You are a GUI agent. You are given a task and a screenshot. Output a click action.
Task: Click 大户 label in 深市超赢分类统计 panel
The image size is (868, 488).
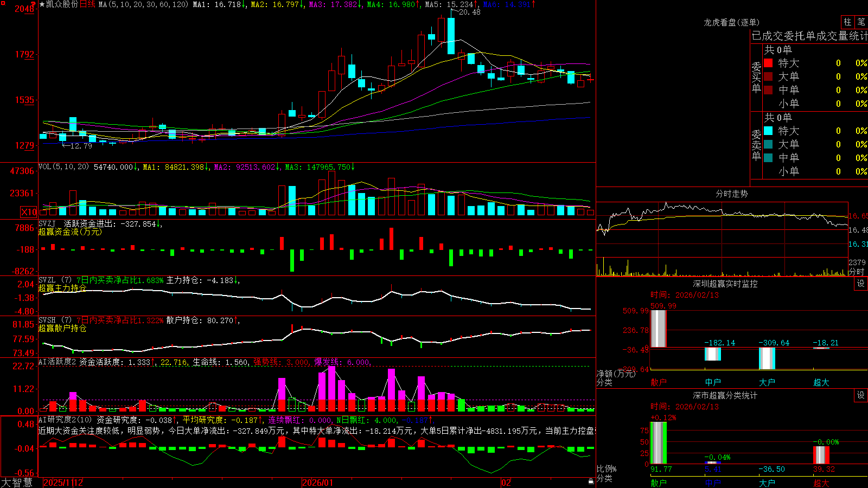pyautogui.click(x=767, y=483)
